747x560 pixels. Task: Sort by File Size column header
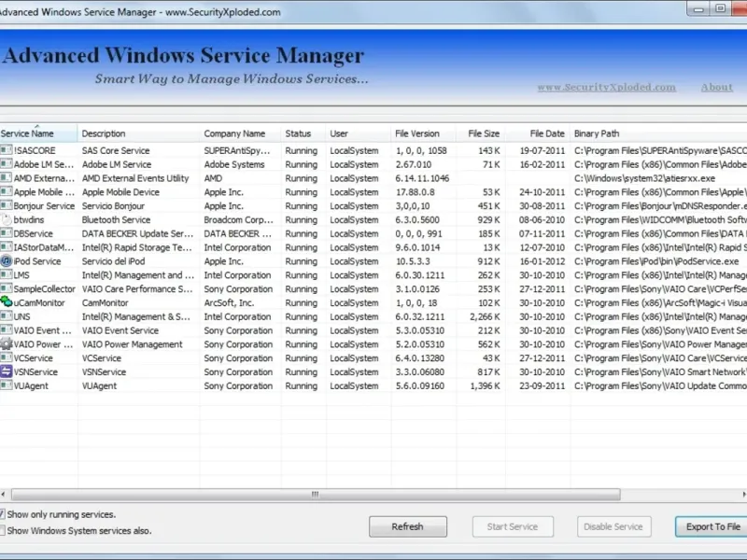[480, 133]
